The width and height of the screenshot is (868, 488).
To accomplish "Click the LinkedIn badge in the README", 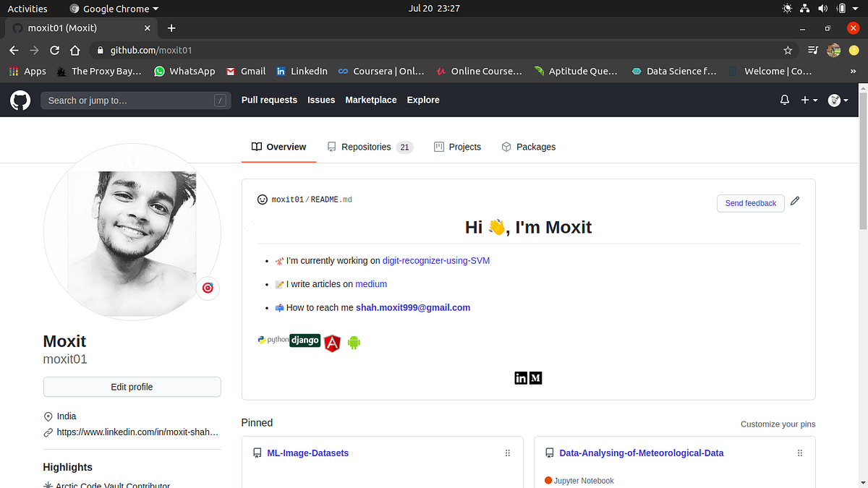I will 521,378.
